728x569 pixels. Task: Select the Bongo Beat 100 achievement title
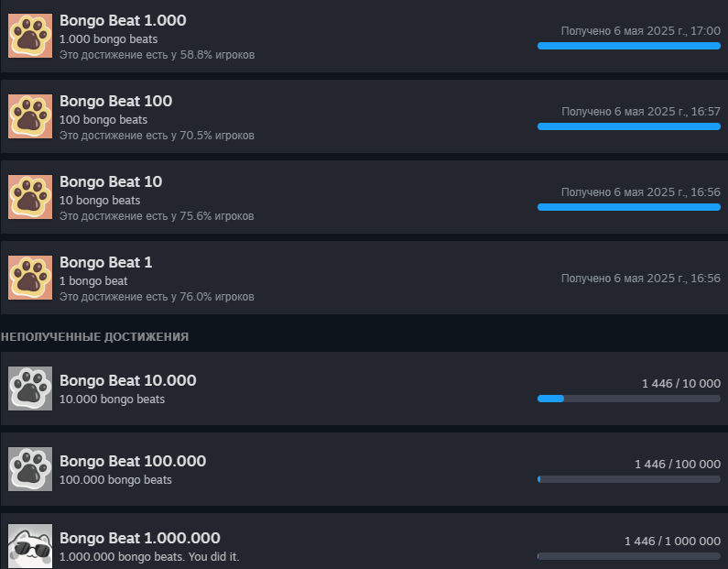pos(115,102)
